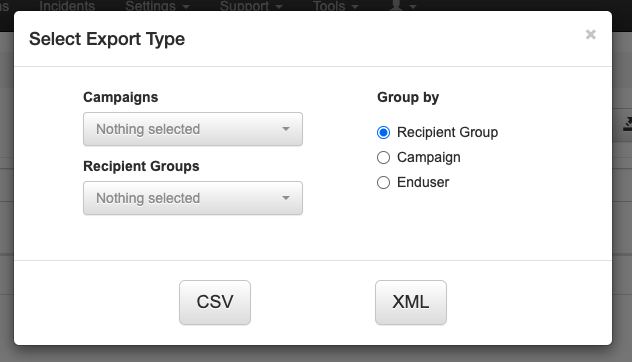The height and width of the screenshot is (362, 632).
Task: Click the Enduser label text
Action: click(x=423, y=182)
